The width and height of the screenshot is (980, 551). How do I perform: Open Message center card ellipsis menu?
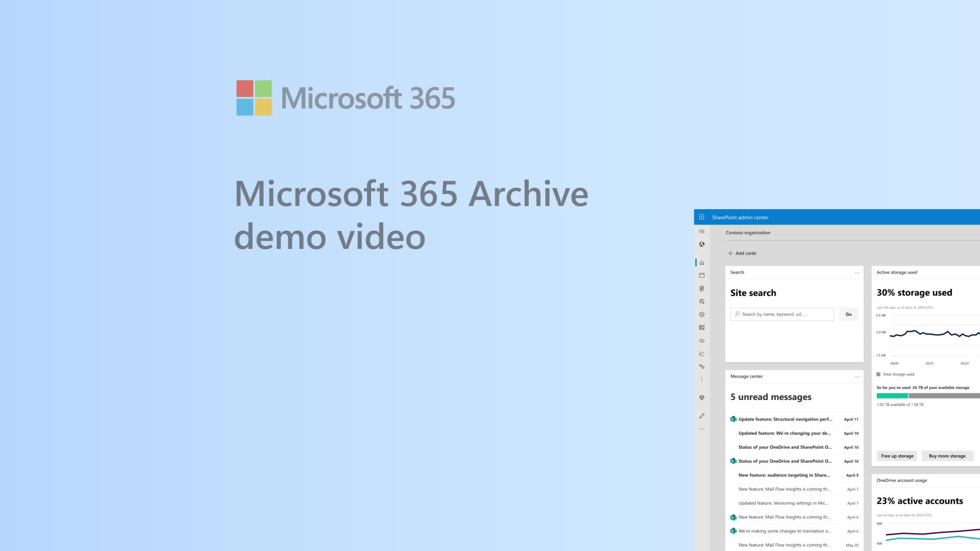(857, 377)
